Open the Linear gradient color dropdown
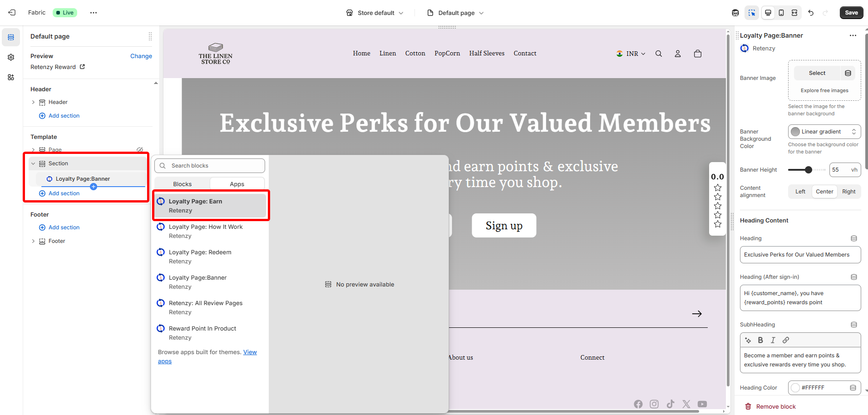Viewport: 868px width, 415px height. (x=824, y=132)
